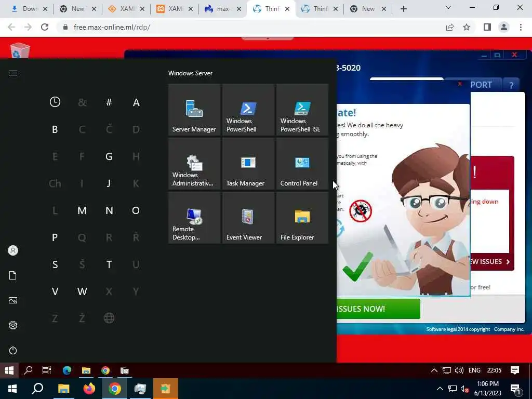Click remote Windows Start button
Image resolution: width=532 pixels, height=399 pixels.
coord(9,370)
